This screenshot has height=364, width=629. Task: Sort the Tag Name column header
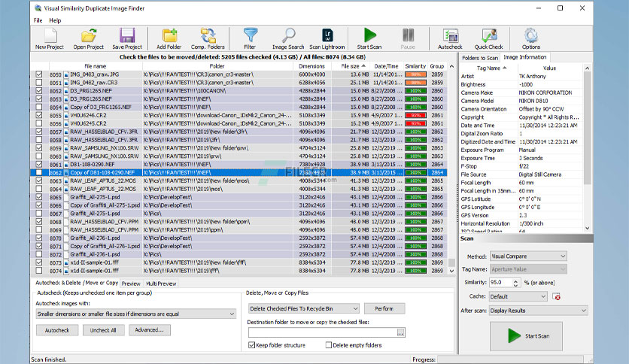[489, 68]
